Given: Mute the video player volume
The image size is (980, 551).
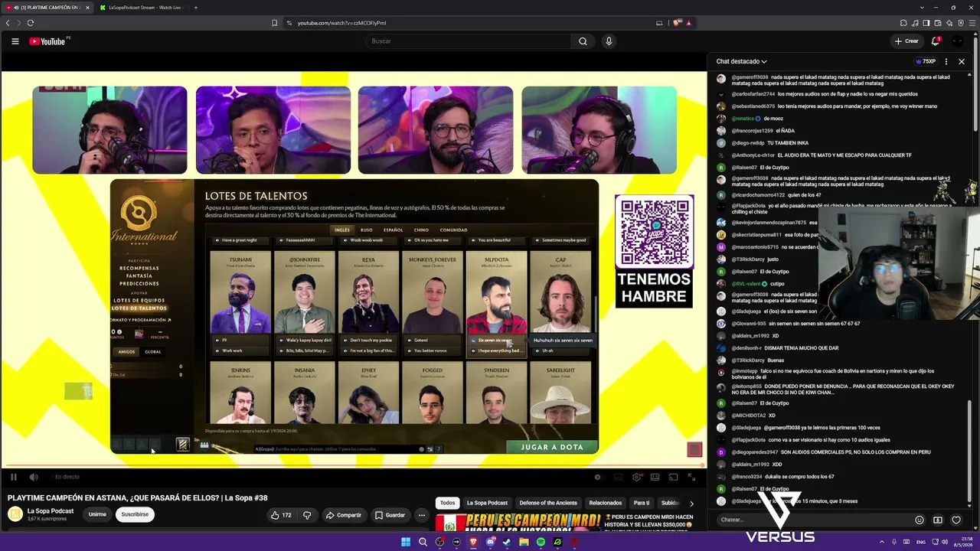Looking at the screenshot, I should tap(34, 477).
